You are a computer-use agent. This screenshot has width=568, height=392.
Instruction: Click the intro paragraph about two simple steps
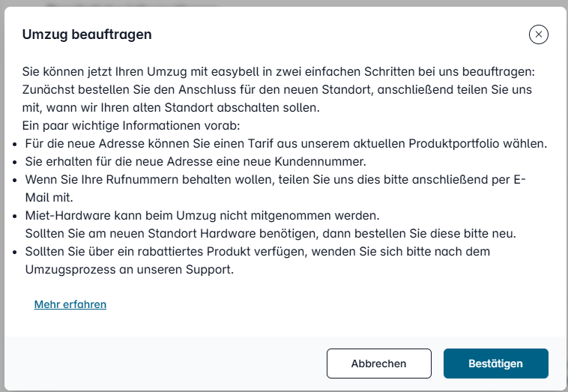tap(277, 90)
